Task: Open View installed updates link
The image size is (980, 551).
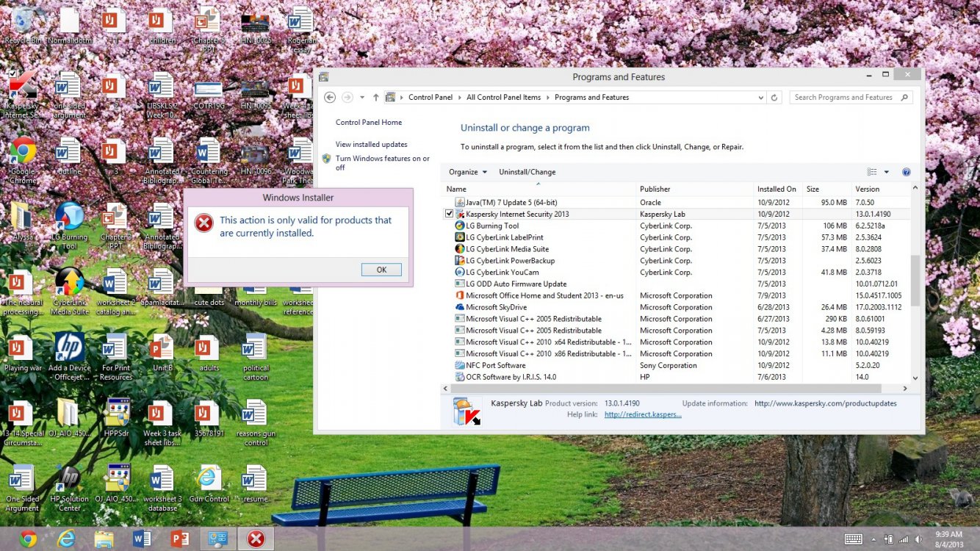Action: point(371,145)
